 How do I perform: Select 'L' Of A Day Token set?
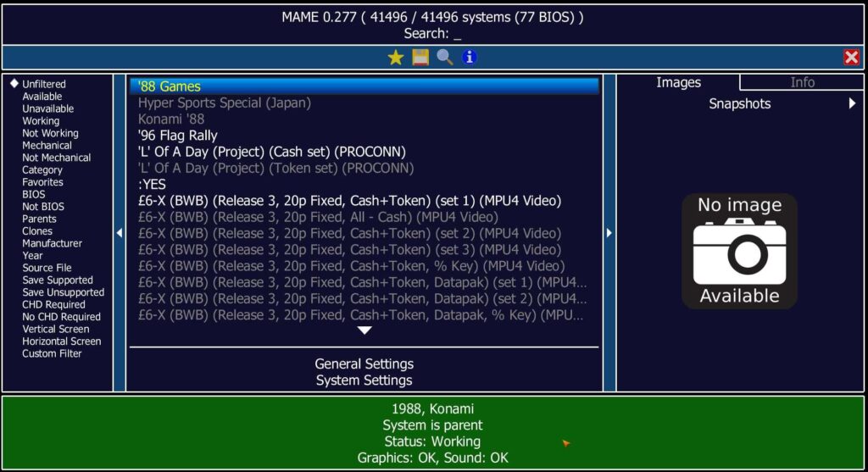pyautogui.click(x=364, y=169)
